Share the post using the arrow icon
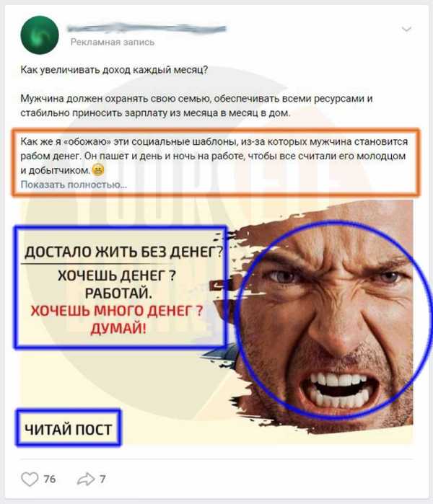Viewport: 433px width, 504px height. pyautogui.click(x=86, y=479)
